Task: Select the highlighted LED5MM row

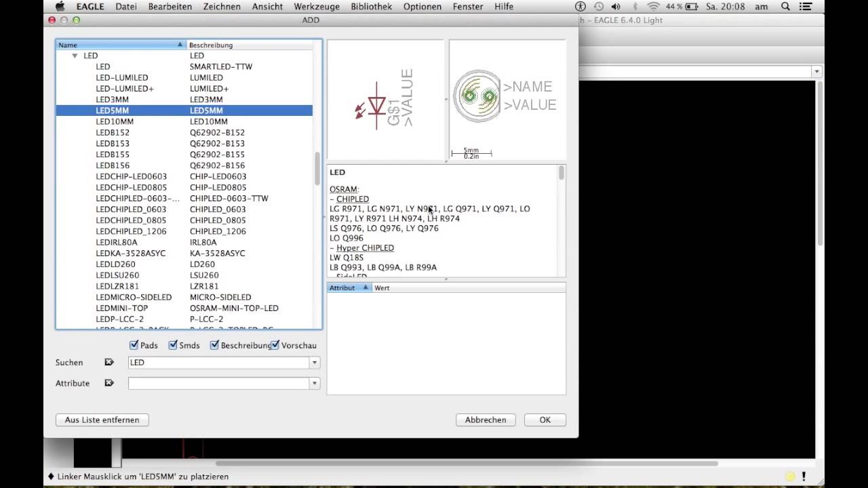Action: click(x=184, y=110)
